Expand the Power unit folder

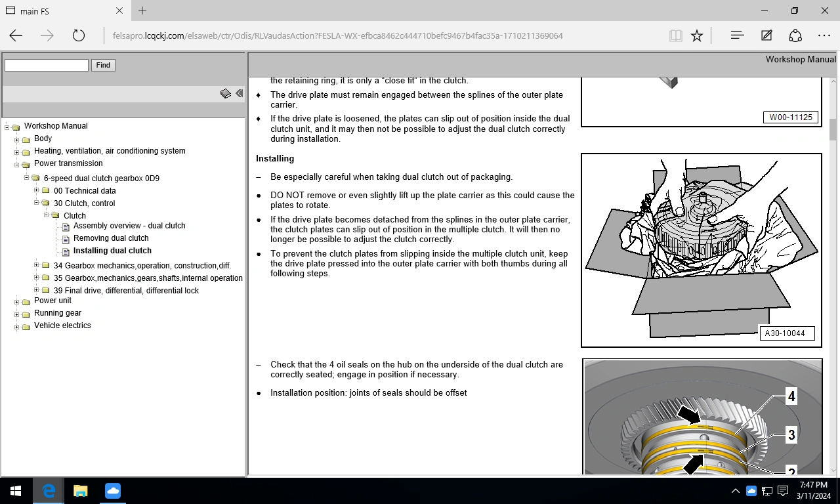[16, 301]
